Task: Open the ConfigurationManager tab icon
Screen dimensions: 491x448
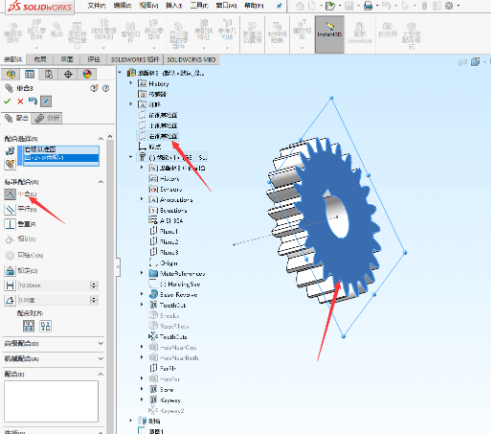Action: (49, 74)
